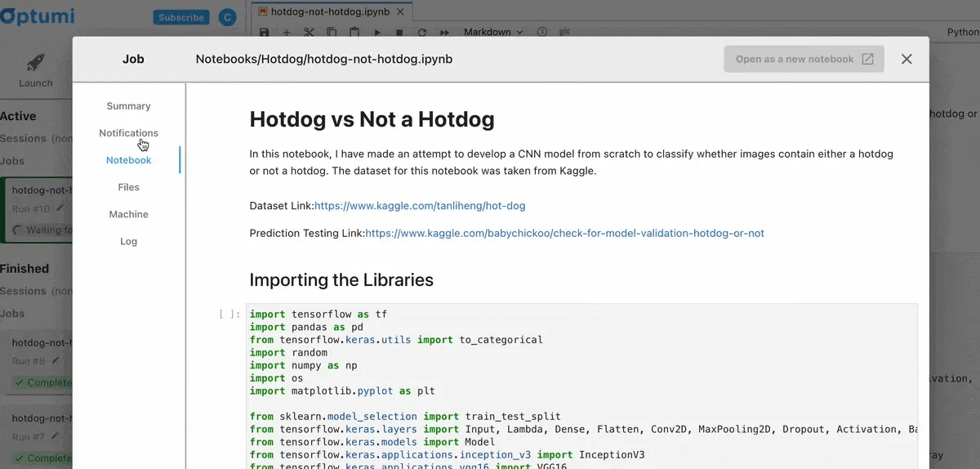Switch to the Machine section
980x469 pixels.
128,214
